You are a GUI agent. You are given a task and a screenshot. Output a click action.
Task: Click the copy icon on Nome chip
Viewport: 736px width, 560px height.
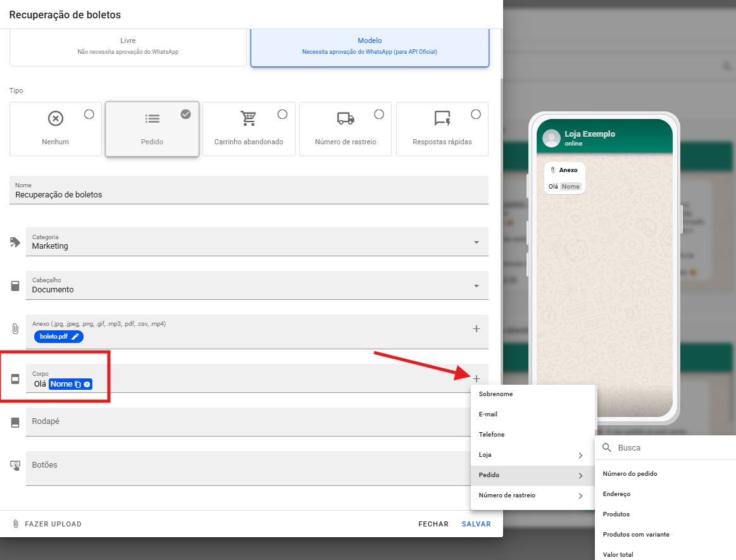(x=78, y=384)
